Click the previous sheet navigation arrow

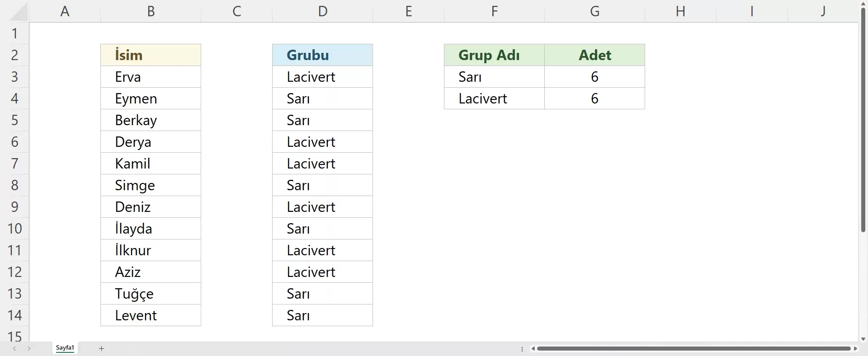point(14,348)
